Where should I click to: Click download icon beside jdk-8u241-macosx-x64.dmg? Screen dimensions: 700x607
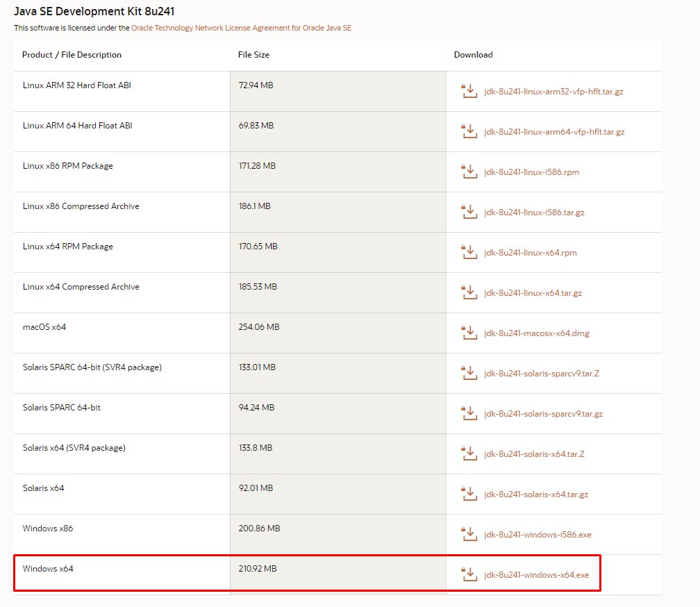coord(469,333)
